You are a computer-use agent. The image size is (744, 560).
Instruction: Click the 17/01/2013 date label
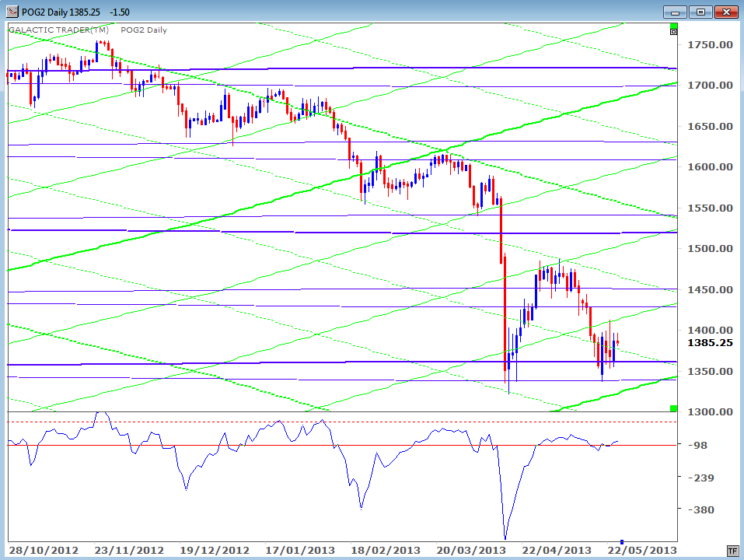point(300,551)
